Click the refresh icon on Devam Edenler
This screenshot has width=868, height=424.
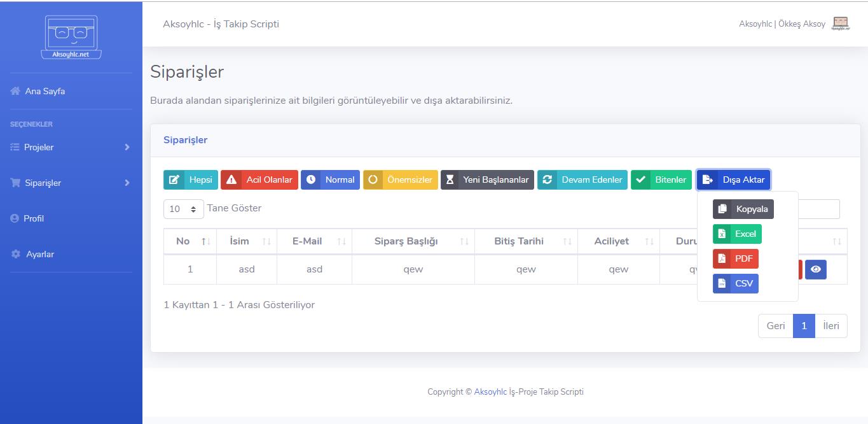tap(547, 180)
